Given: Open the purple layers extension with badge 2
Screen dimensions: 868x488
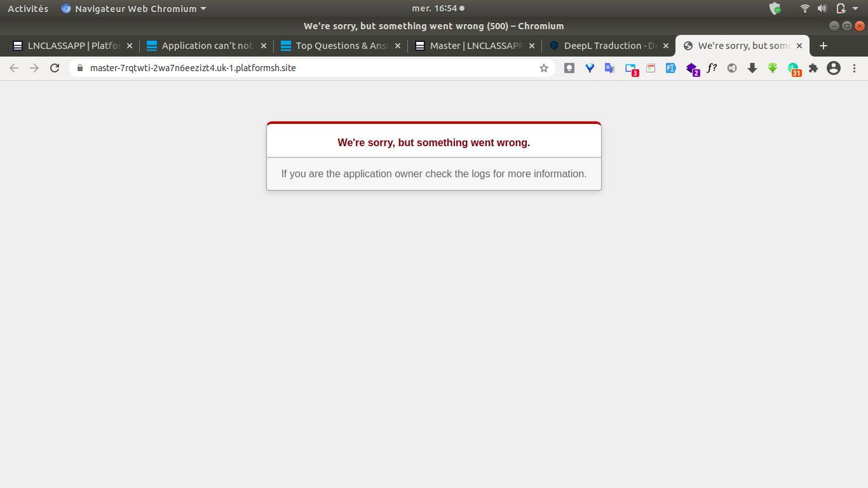Looking at the screenshot, I should coord(692,69).
